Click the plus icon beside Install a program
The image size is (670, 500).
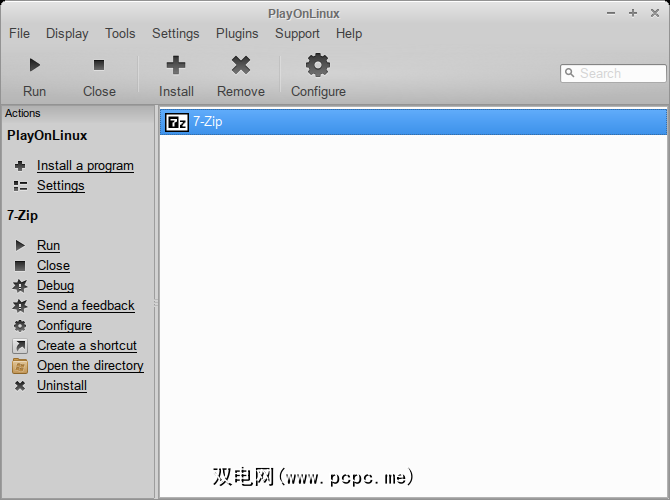tap(20, 166)
